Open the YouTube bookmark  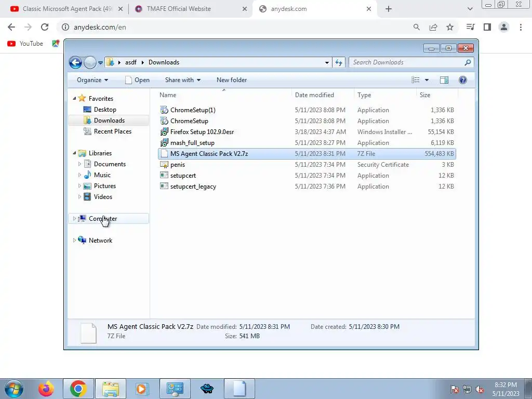[x=25, y=44]
